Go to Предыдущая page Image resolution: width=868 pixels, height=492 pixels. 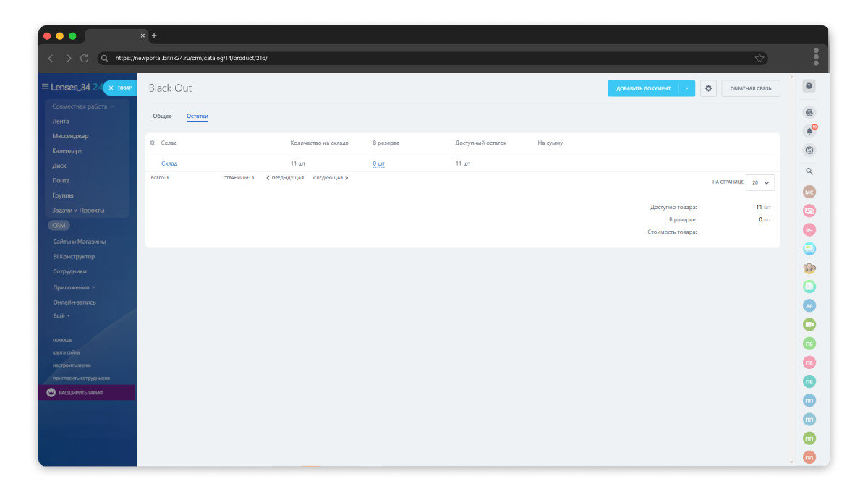pyautogui.click(x=285, y=177)
